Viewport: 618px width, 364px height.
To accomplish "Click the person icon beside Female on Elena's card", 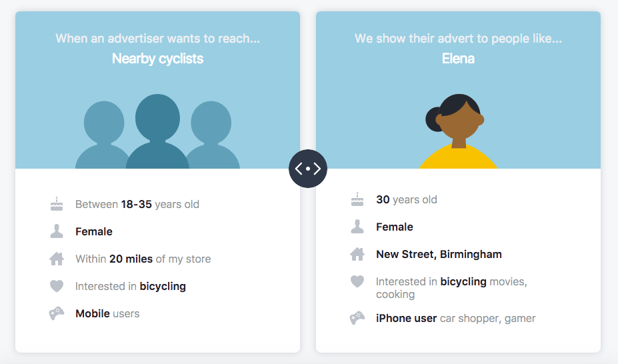I will tap(357, 227).
